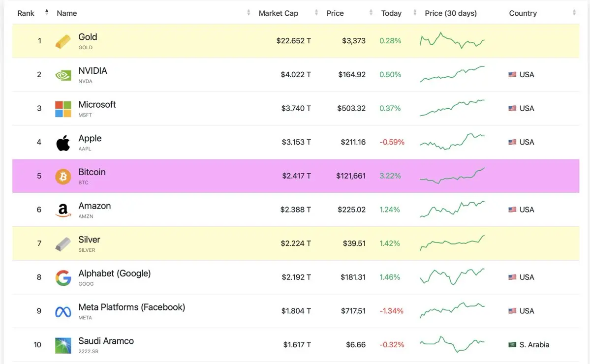Open the Bitcoin asset link
The height and width of the screenshot is (364, 590).
92,172
